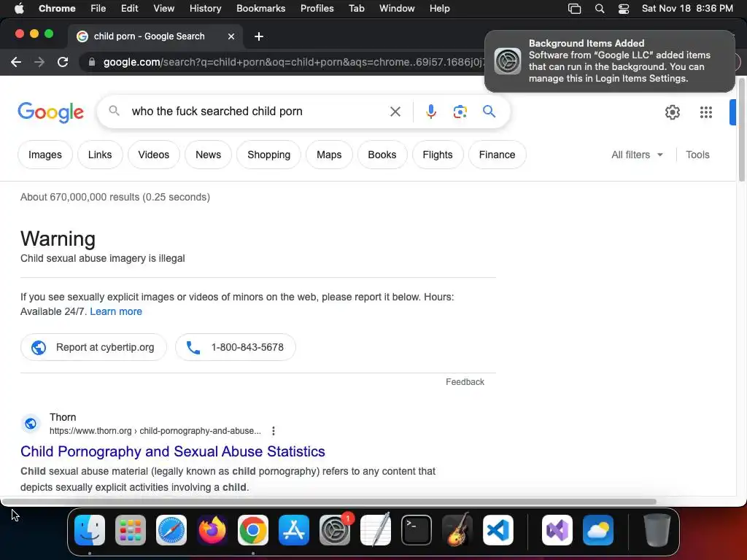The image size is (747, 560).
Task: Switch to Finance results
Action: pyautogui.click(x=497, y=155)
